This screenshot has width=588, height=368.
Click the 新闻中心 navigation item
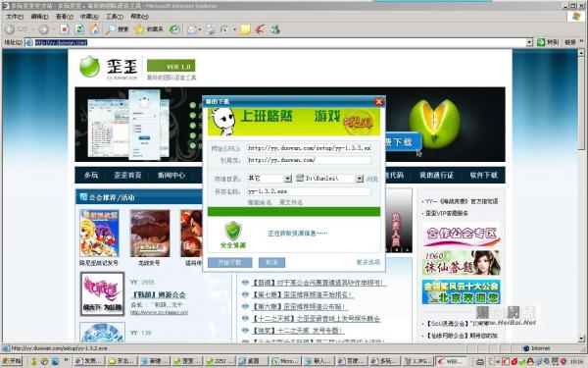point(171,175)
